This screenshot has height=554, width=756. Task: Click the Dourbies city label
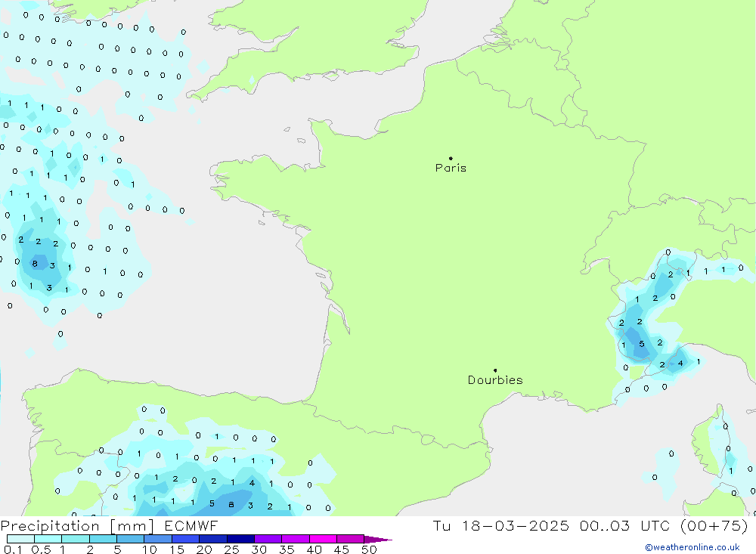coord(495,380)
